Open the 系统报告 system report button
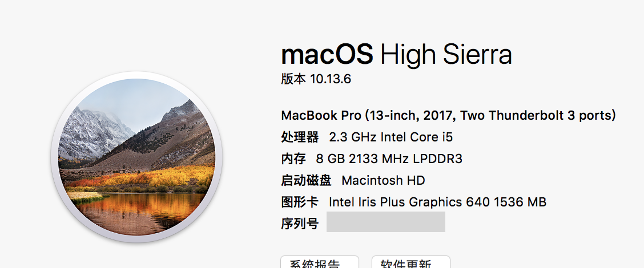This screenshot has height=268, width=644. (319, 263)
